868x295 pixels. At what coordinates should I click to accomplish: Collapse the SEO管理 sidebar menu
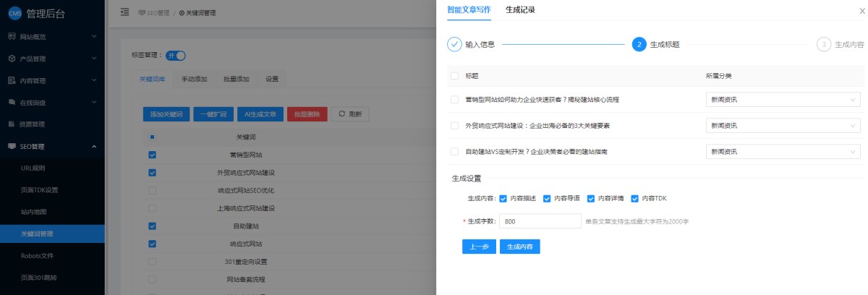[94, 147]
